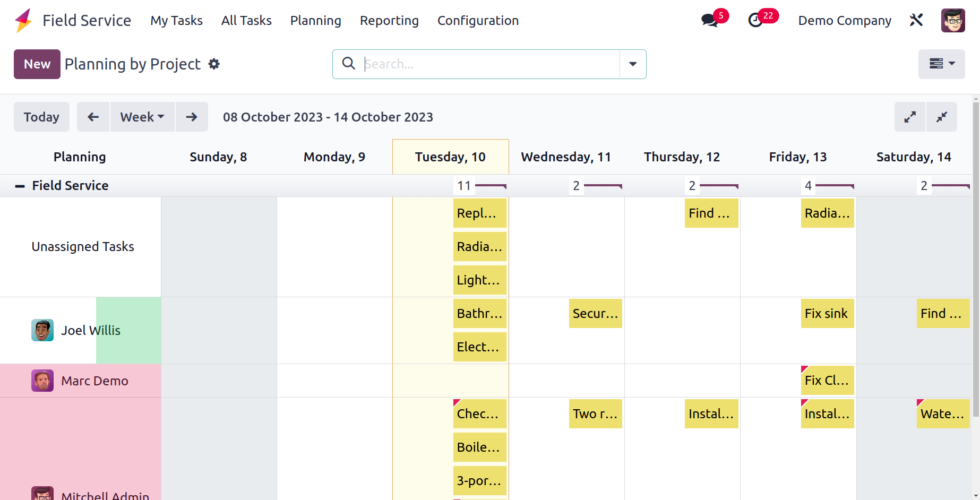980x500 pixels.
Task: Click the debug tools wrench icon
Action: click(916, 20)
